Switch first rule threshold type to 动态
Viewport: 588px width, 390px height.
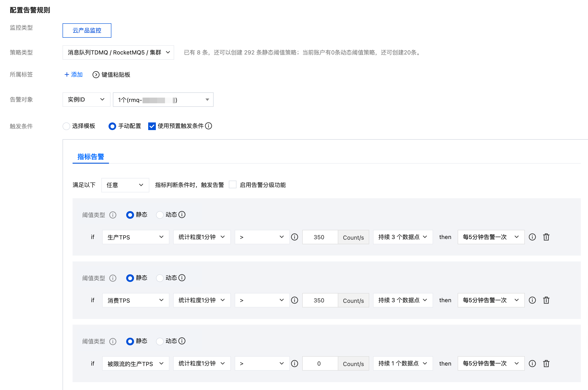pyautogui.click(x=160, y=215)
